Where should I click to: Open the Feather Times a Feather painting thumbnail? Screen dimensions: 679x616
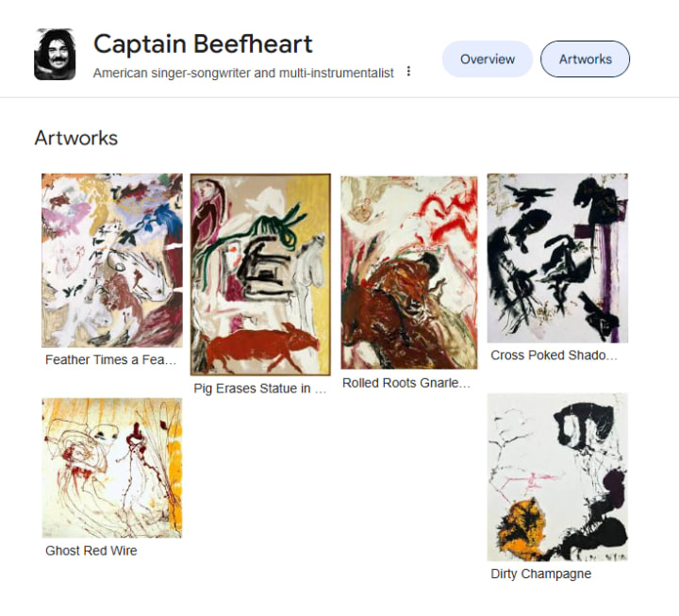click(x=112, y=260)
